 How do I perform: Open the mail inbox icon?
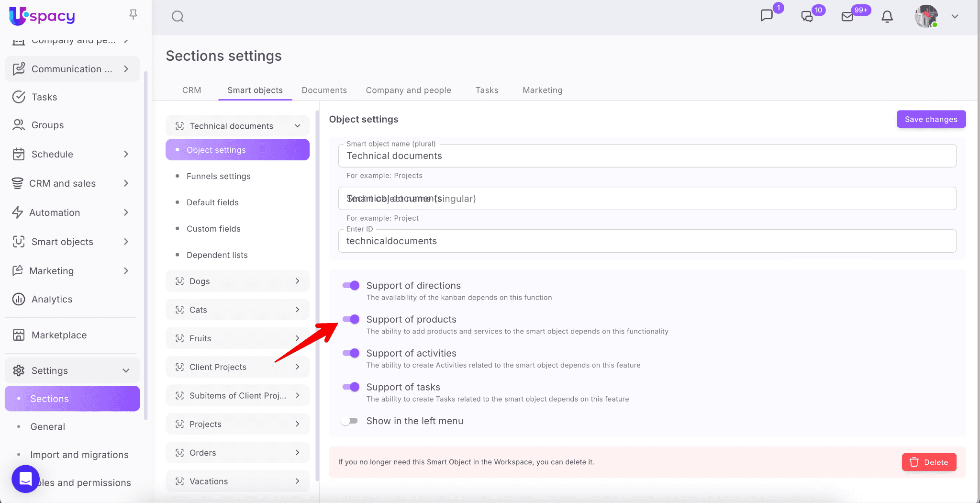847,17
